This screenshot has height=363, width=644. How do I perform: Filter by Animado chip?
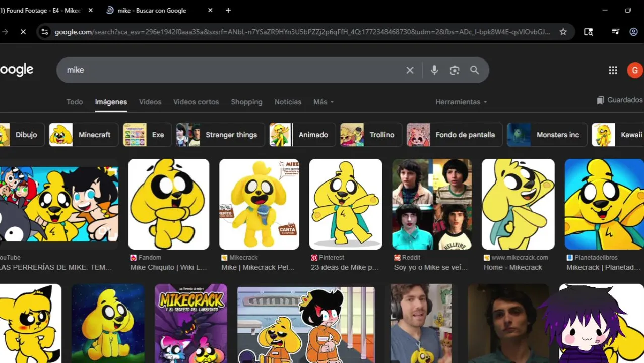tap(302, 135)
